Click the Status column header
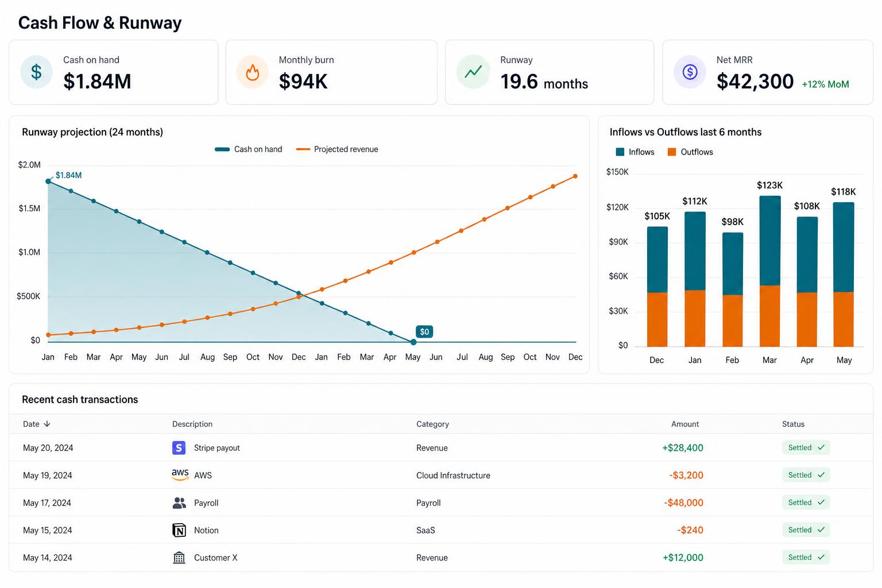882x588 pixels. click(793, 424)
